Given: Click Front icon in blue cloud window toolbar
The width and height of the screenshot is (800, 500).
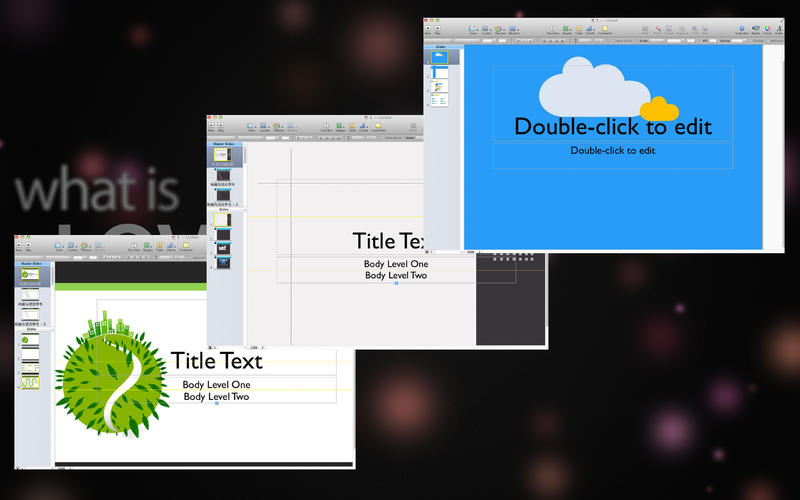Looking at the screenshot, I should pos(694,29).
